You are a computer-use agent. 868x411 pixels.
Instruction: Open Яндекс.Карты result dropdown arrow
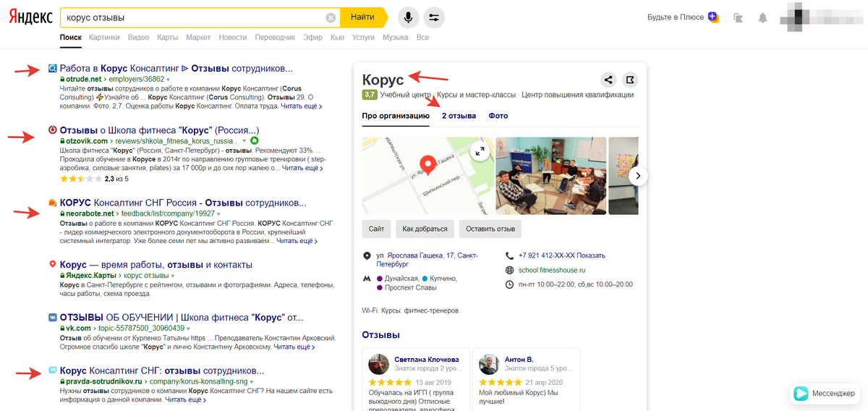[x=173, y=276]
